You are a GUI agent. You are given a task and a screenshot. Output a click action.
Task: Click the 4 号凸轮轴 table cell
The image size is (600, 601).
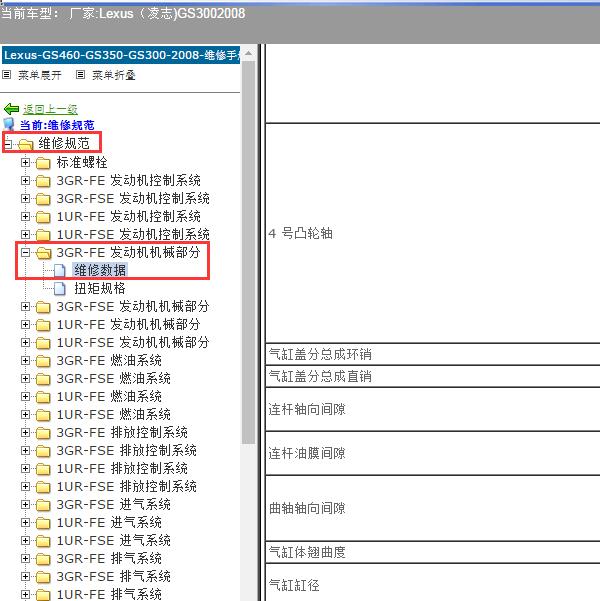click(432, 233)
